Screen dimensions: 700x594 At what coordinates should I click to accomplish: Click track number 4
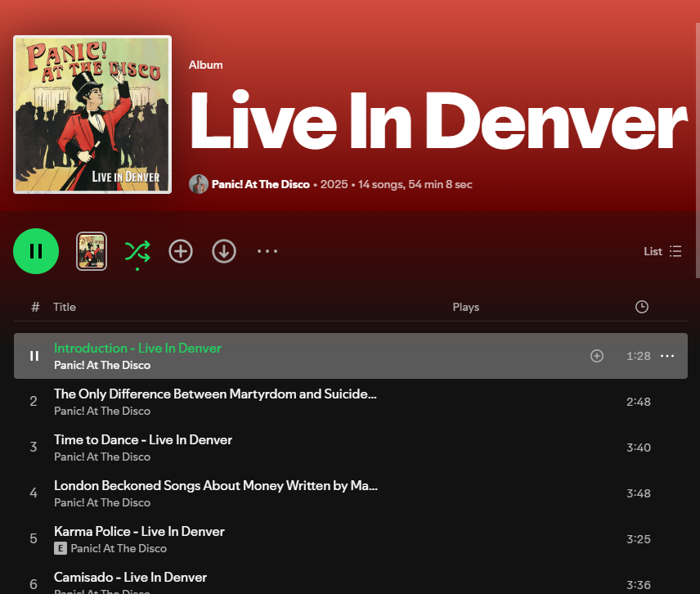pyautogui.click(x=34, y=493)
